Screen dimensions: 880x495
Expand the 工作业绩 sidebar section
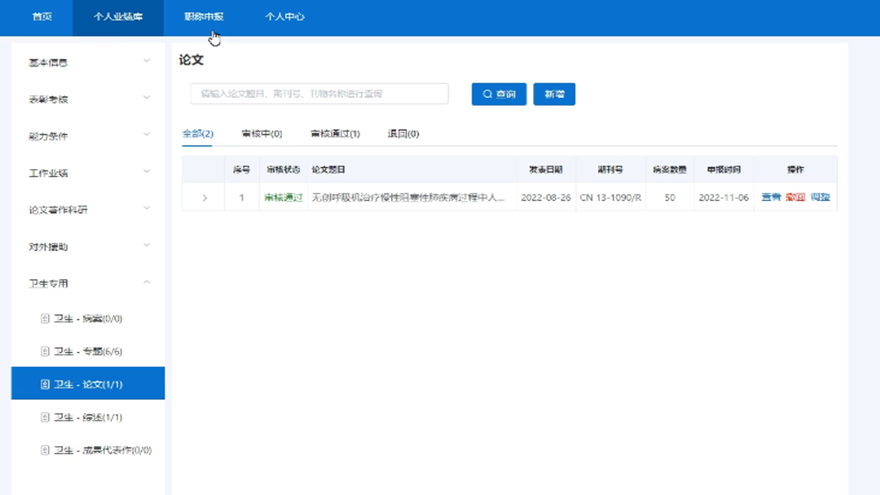(x=87, y=173)
